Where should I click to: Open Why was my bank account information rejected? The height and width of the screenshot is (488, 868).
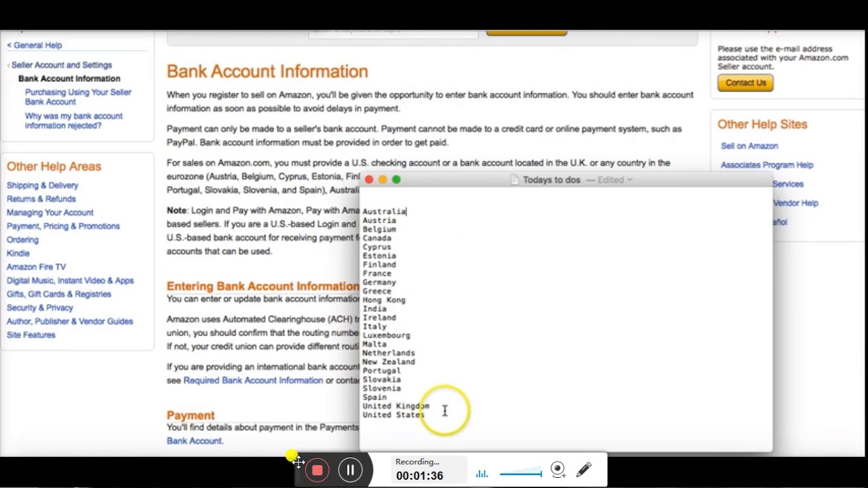tap(74, 121)
